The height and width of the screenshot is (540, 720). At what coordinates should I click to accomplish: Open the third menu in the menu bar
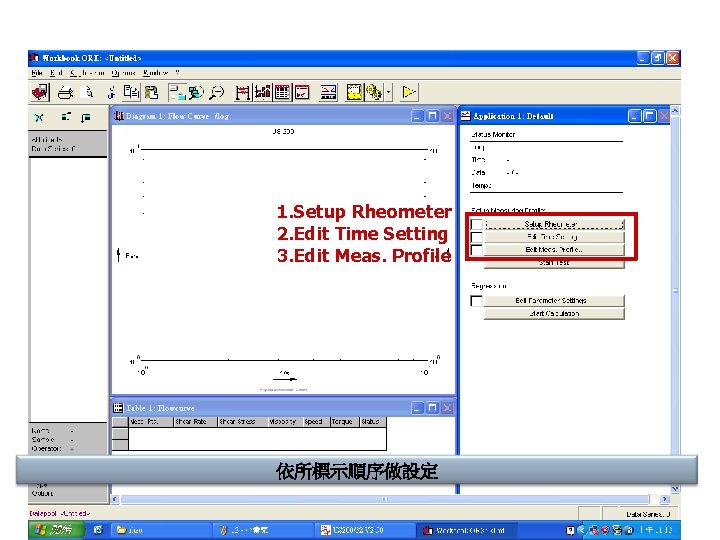click(87, 73)
